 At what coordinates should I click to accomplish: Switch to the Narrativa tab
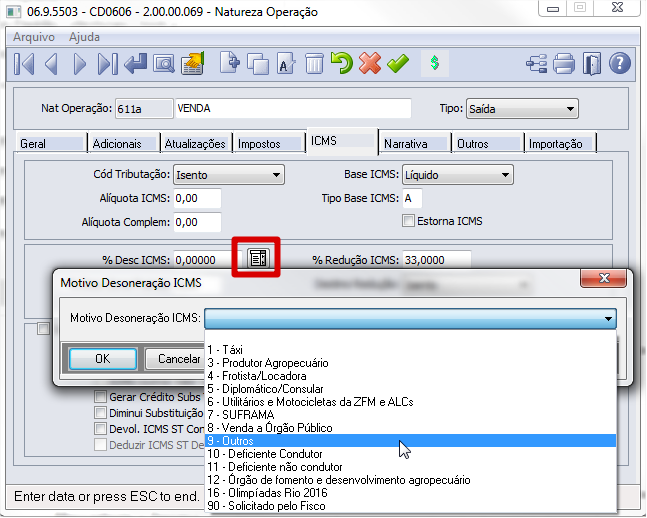415,144
